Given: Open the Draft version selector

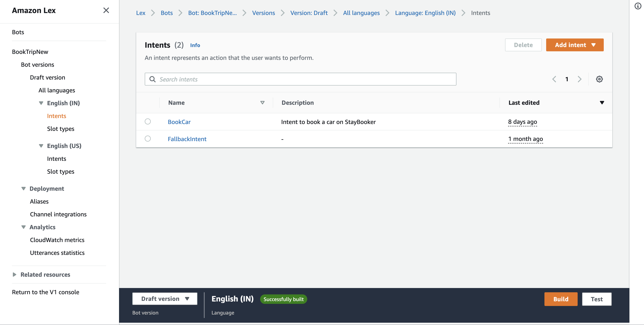Looking at the screenshot, I should pos(165,298).
